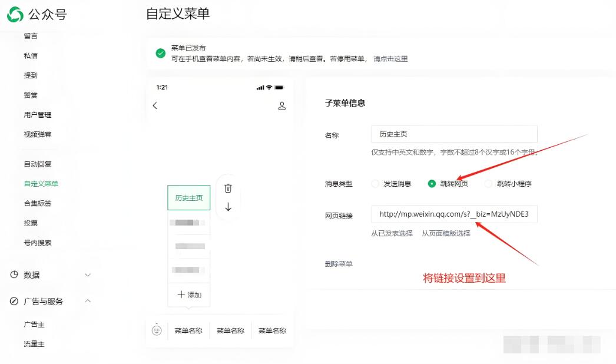Click 从已发表选择 link
The height and width of the screenshot is (364, 616).
pos(392,233)
